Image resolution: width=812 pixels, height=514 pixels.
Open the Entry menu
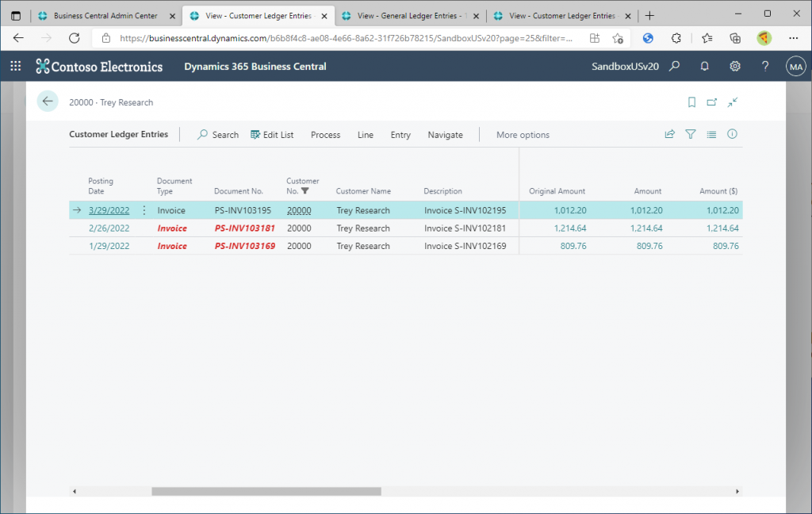[400, 135]
